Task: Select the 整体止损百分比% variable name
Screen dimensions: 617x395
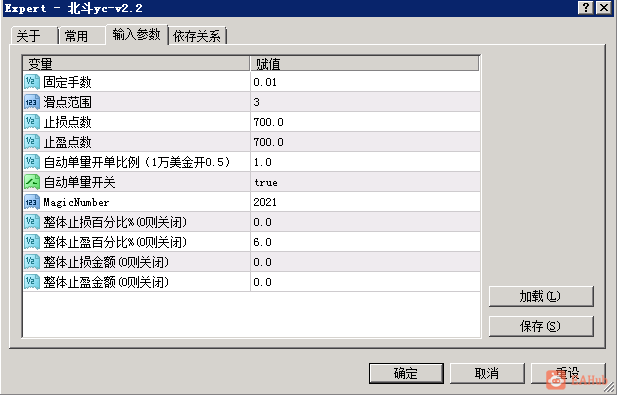Action: point(115,222)
